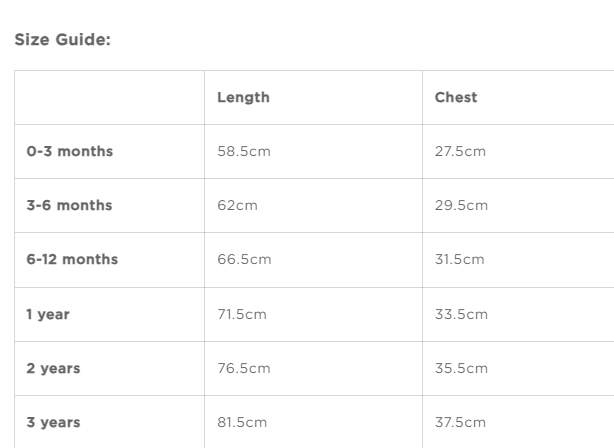
Task: Select the 33.5cm chest value
Action: (461, 314)
